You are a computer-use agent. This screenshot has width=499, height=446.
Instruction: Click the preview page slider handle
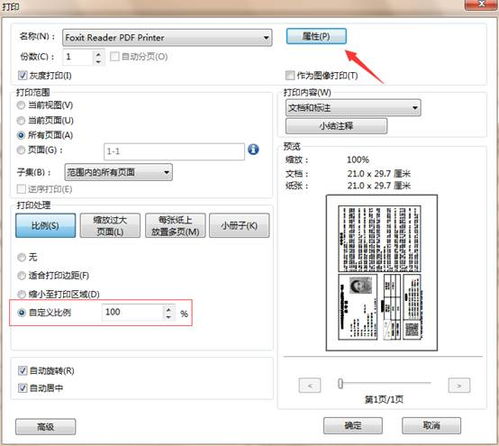(340, 383)
